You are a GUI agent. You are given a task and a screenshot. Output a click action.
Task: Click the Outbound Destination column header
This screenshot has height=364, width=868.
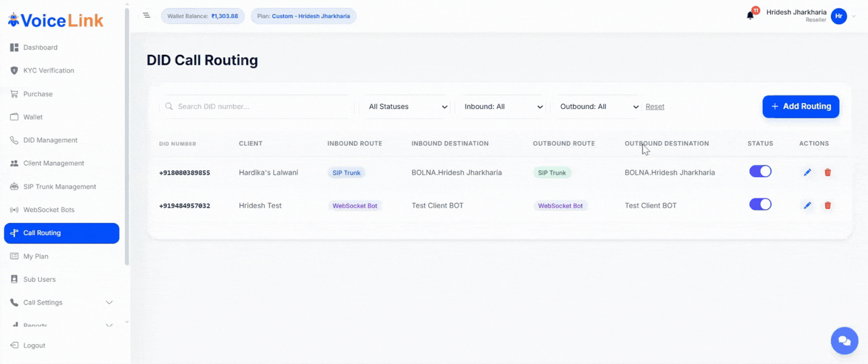[667, 143]
